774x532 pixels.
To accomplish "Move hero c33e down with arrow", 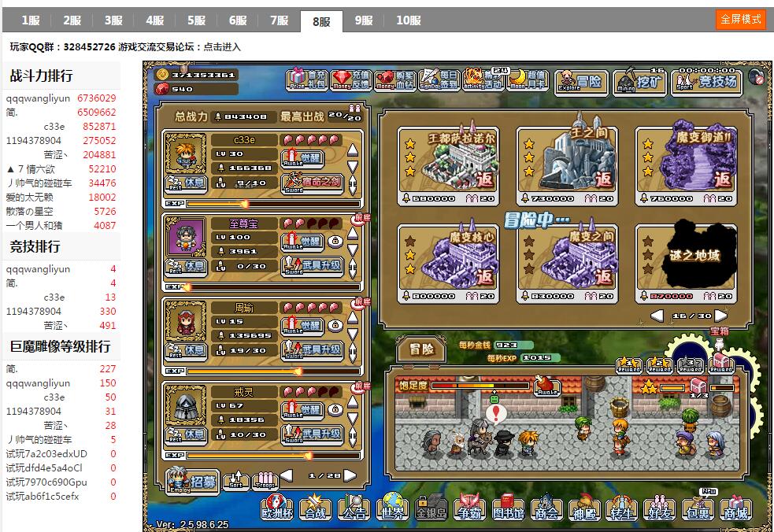I will [x=353, y=166].
